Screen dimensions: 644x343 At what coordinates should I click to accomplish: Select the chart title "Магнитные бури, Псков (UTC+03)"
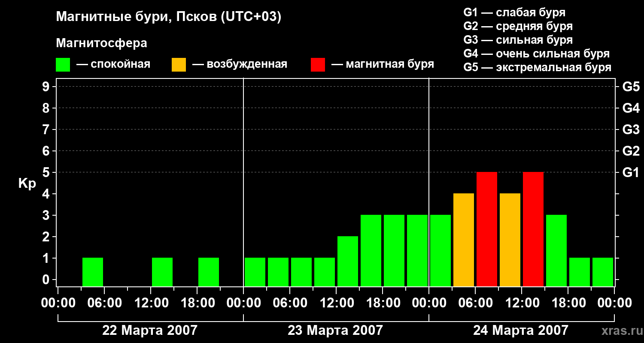click(169, 18)
